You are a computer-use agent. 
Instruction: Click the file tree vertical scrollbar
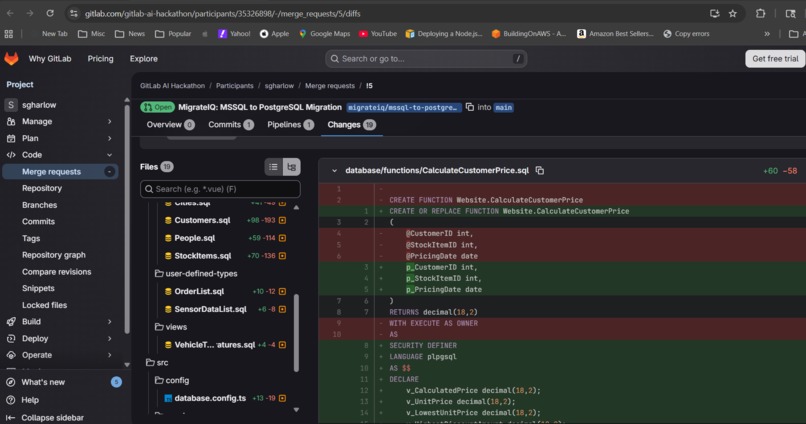296,333
